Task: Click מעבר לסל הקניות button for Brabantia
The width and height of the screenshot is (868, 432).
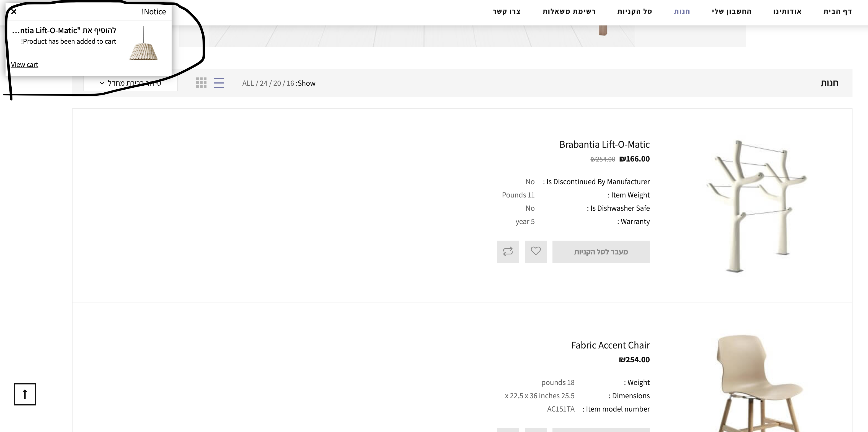Action: (601, 251)
